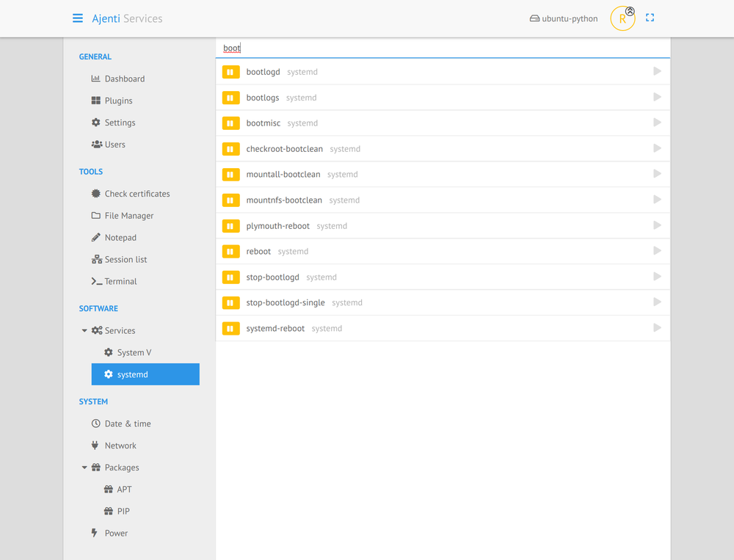The width and height of the screenshot is (734, 560).
Task: Focus the service search field containing boot
Action: point(443,48)
